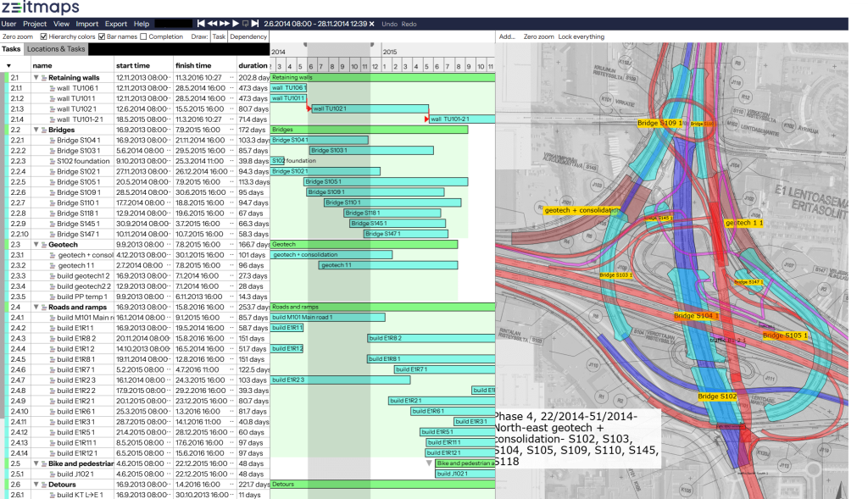Viewport: 868px width, 499px height.
Task: Open the ellipsis options for Bridge S103 1 row
Action: pos(232,151)
